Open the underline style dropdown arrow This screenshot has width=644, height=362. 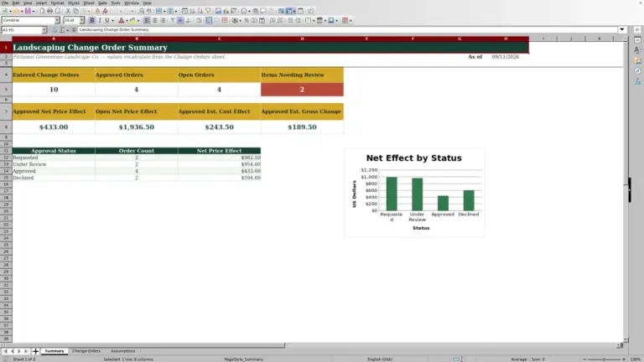coord(113,20)
